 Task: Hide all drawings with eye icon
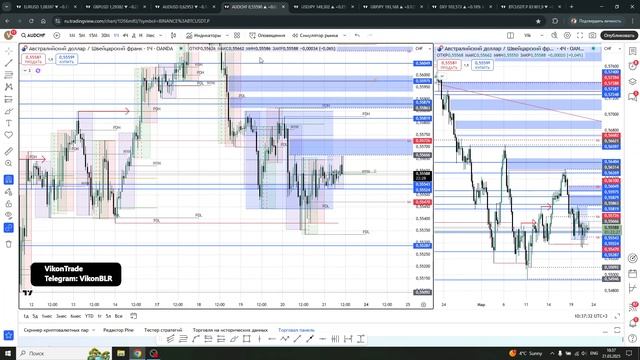pos(9,216)
